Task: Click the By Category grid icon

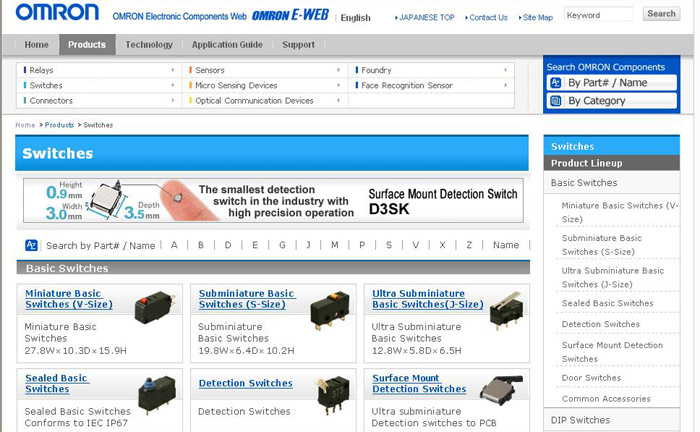Action: click(555, 100)
